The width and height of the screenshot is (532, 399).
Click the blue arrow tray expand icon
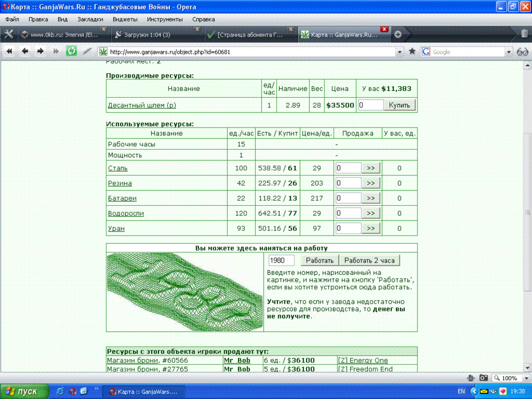[474, 392]
